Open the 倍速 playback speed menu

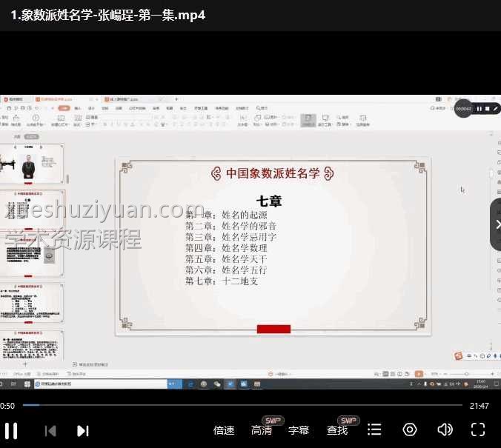pyautogui.click(x=224, y=430)
